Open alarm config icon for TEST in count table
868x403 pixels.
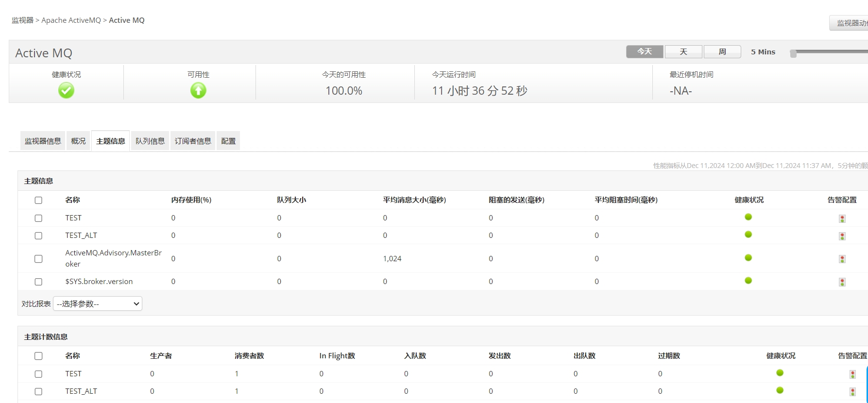click(852, 374)
